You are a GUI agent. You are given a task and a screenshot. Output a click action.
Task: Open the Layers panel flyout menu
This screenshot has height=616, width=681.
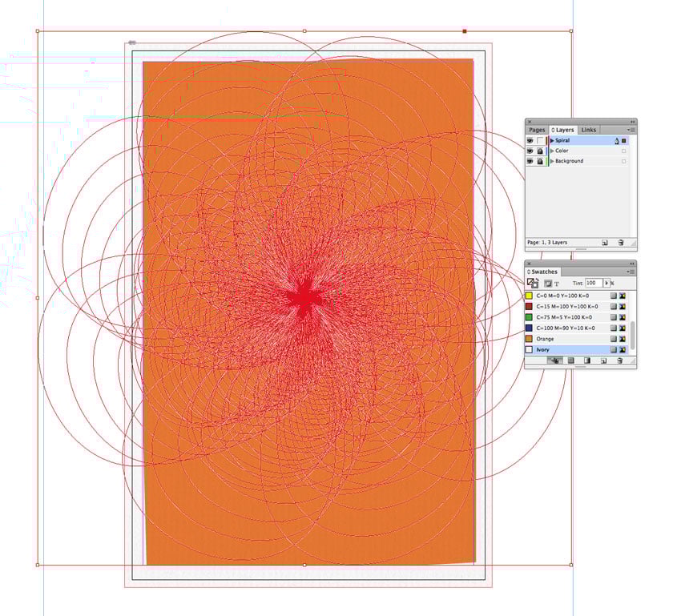tap(631, 130)
